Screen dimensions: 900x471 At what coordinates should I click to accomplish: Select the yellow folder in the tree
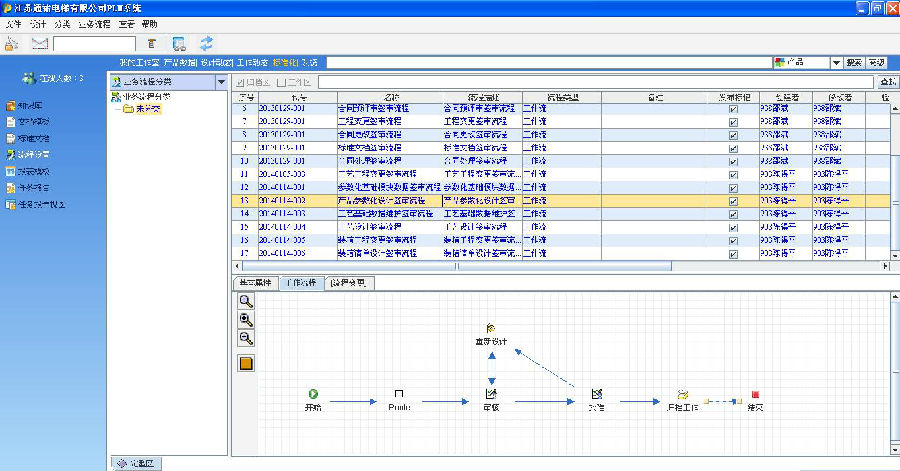pos(129,109)
